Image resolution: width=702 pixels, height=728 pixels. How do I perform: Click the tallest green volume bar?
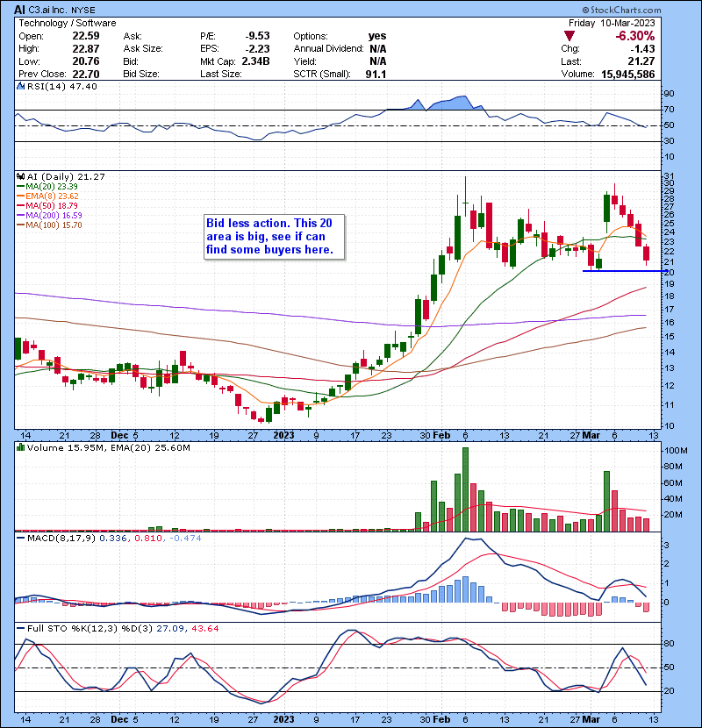(x=466, y=489)
